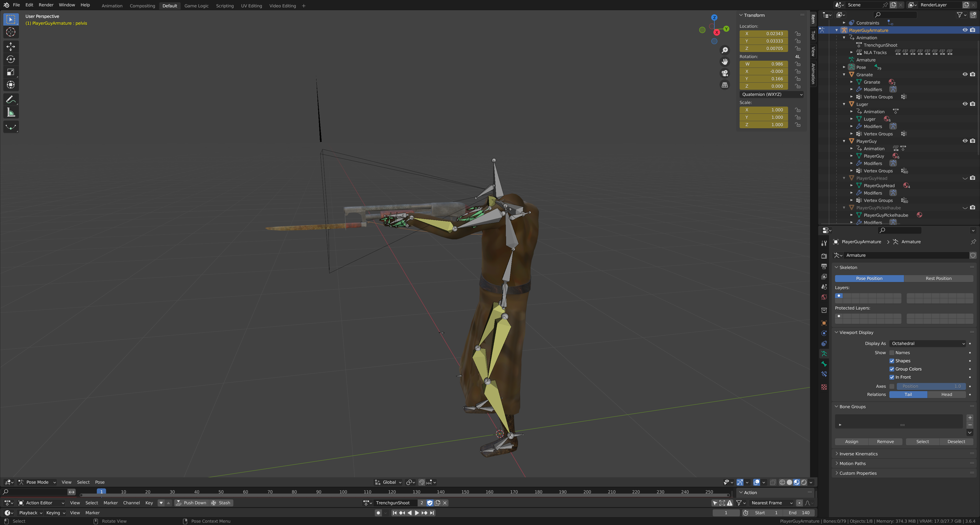Click the End frame field
This screenshot has height=525, width=980.
(799, 513)
